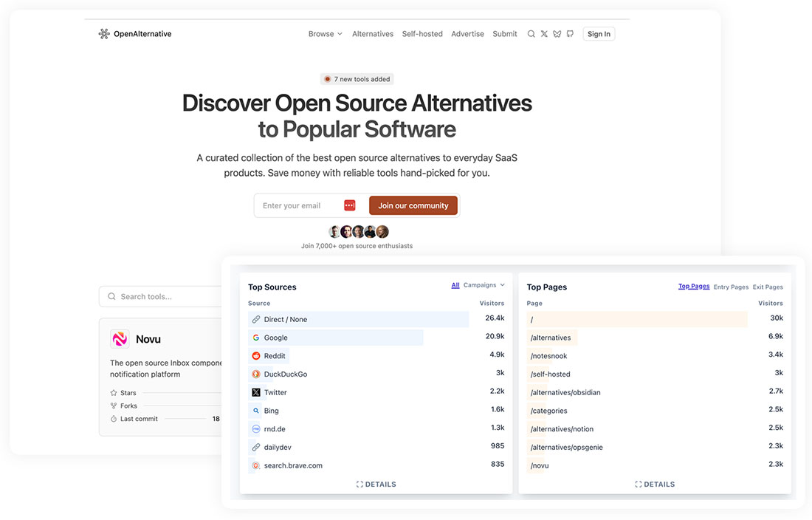Click the Reddit source icon
The width and height of the screenshot is (812, 520).
tap(256, 356)
